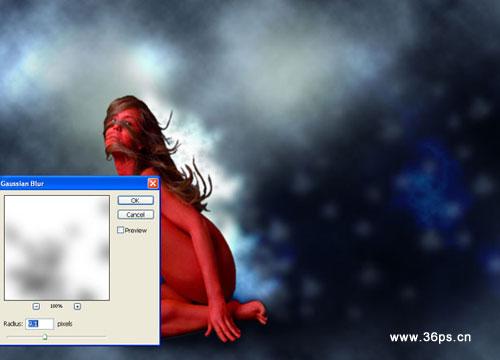Viewport: 500px width, 360px height.
Task: Enable the Preview checkbox
Action: pos(121,230)
